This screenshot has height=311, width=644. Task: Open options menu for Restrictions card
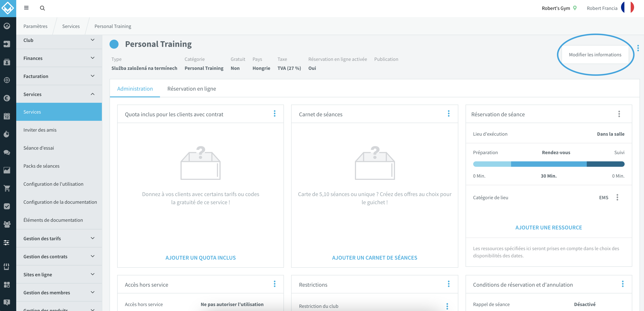449,284
